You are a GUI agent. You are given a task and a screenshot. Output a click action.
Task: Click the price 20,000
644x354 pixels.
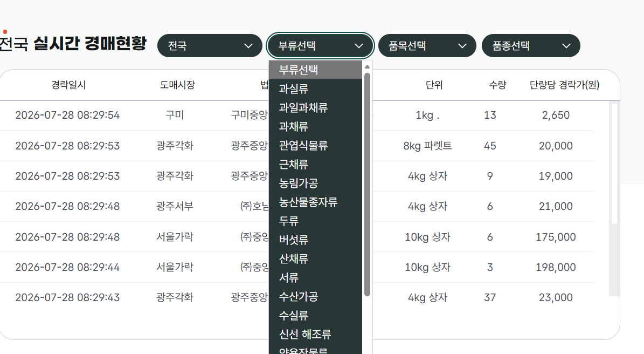click(556, 146)
